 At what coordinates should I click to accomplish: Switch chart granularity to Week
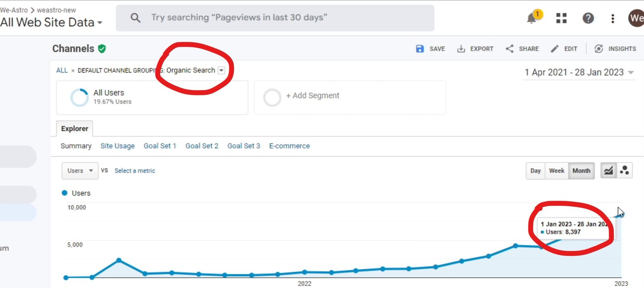click(556, 171)
